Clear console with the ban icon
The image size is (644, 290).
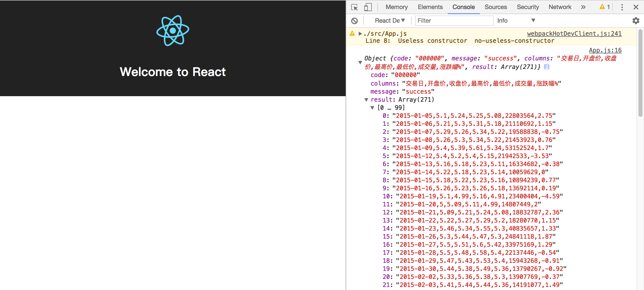[x=354, y=21]
